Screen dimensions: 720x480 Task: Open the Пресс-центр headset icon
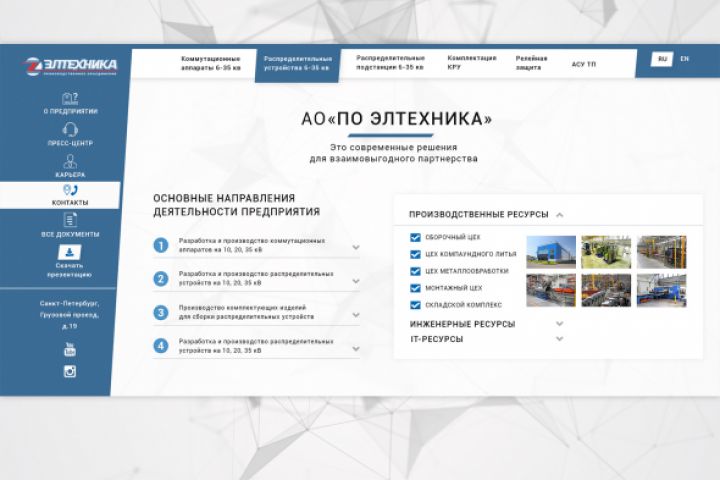tap(70, 130)
